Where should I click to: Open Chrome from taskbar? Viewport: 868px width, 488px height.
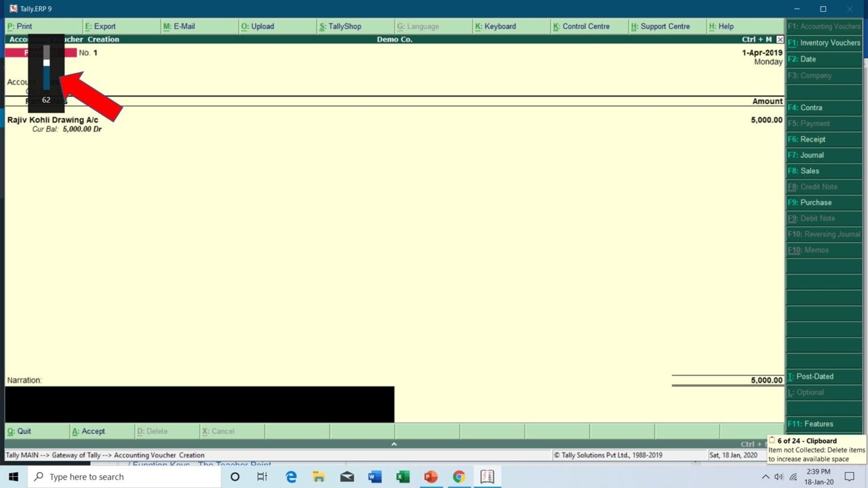[x=459, y=477]
